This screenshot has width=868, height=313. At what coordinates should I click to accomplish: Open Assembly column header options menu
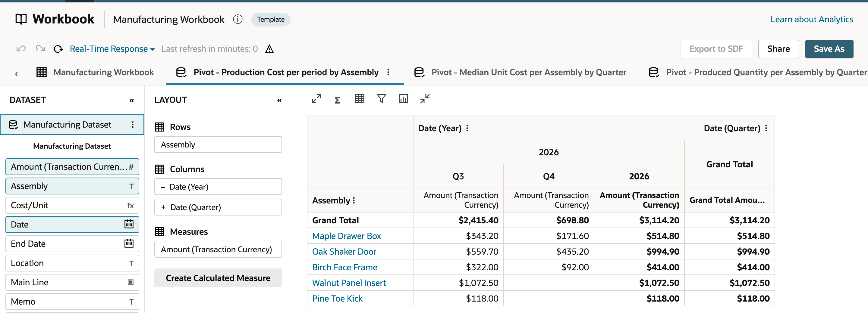pyautogui.click(x=354, y=200)
